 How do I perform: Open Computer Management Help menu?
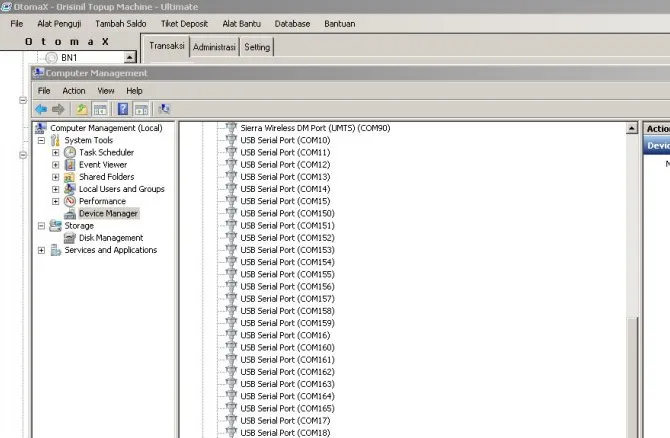tap(134, 91)
